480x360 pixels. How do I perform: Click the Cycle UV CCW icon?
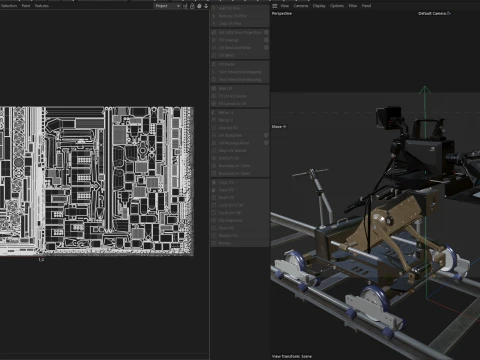tap(214, 205)
